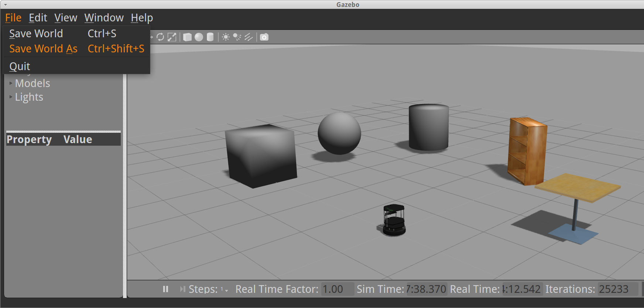Image resolution: width=644 pixels, height=308 pixels.
Task: Take a screenshot with camera icon
Action: 264,37
